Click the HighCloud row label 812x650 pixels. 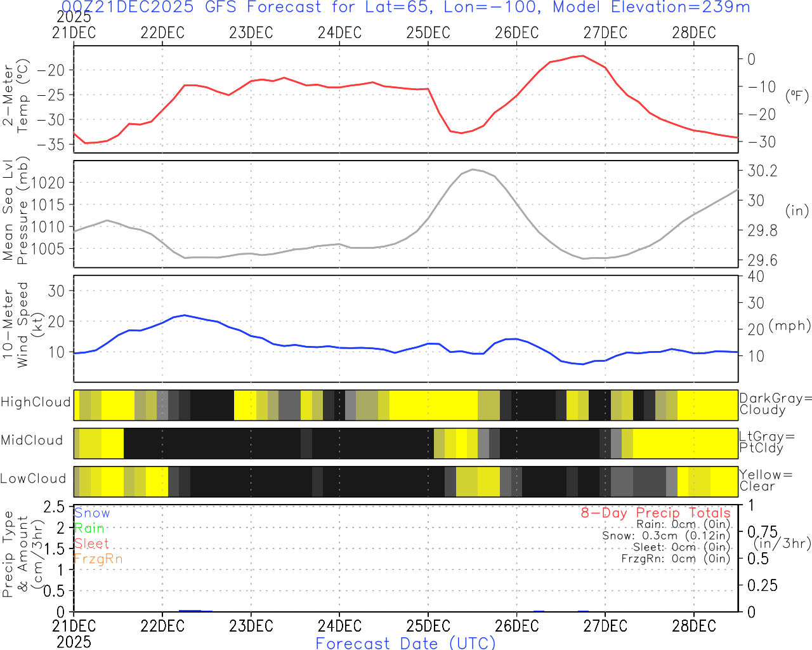(x=36, y=402)
